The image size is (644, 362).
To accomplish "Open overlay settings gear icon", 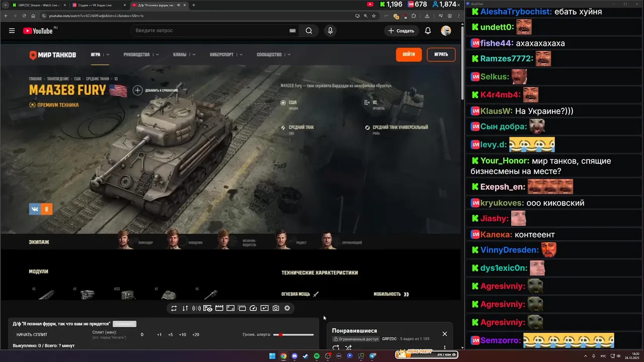I will [287, 308].
